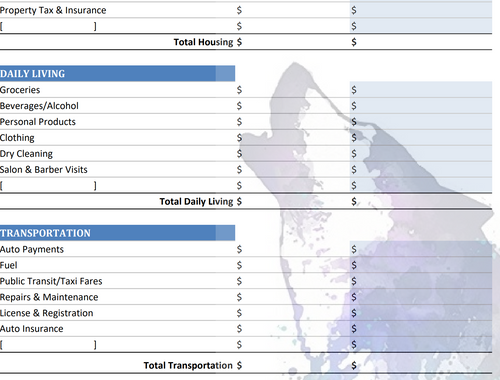Click the shaded amount cell for Groceries
This screenshot has height=380, width=500.
(x=421, y=90)
